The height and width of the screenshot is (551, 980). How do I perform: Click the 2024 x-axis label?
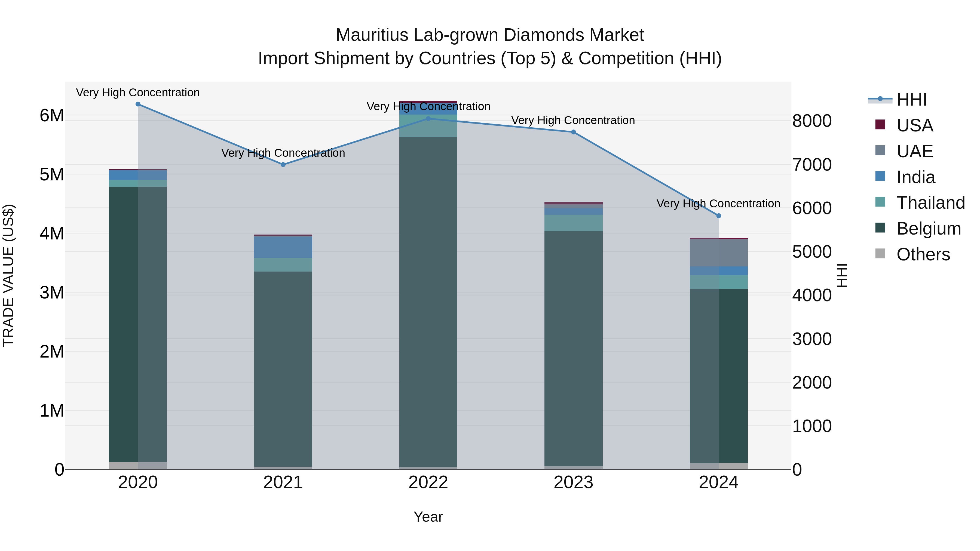pyautogui.click(x=719, y=482)
